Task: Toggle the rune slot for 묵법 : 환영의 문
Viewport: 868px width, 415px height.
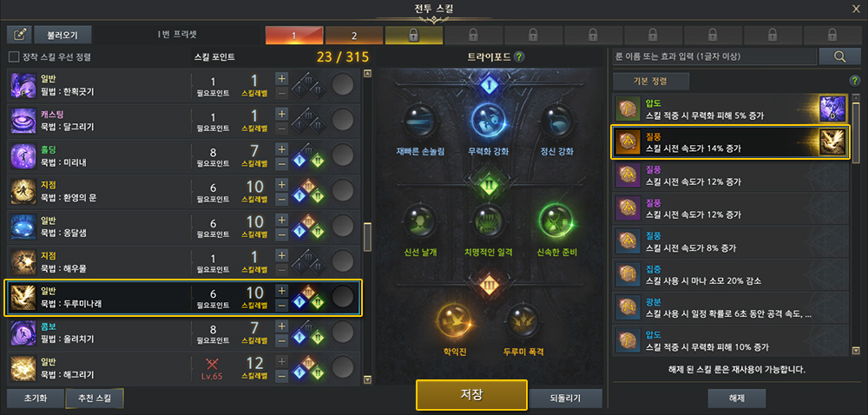Action: coord(343,192)
